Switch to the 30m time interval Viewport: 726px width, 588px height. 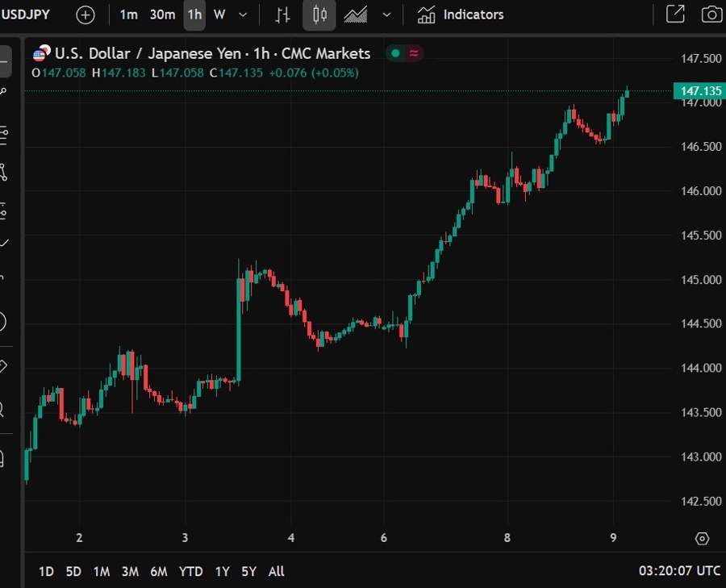pos(162,15)
